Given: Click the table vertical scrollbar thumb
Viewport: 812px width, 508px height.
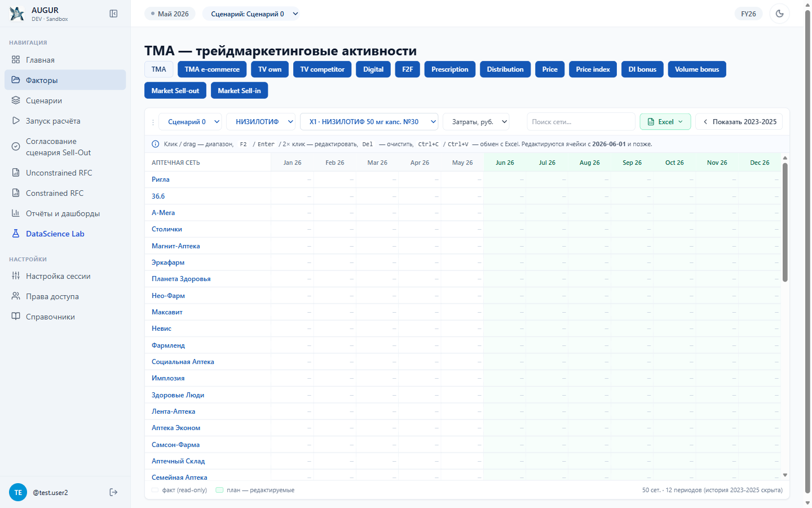Looking at the screenshot, I should [x=785, y=222].
